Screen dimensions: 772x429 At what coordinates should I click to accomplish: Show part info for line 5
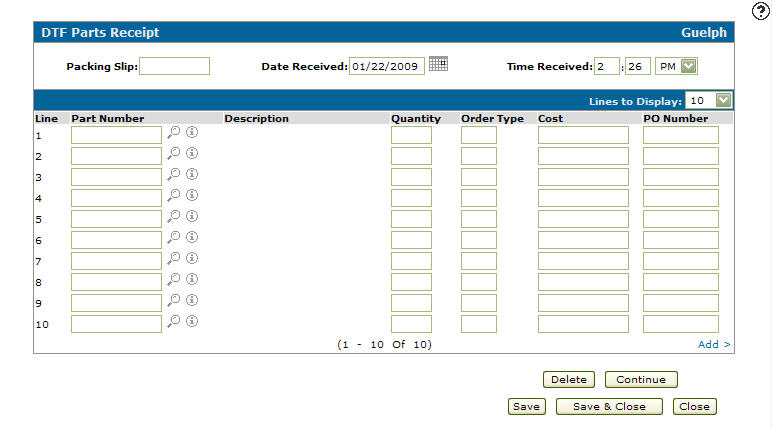(x=192, y=216)
